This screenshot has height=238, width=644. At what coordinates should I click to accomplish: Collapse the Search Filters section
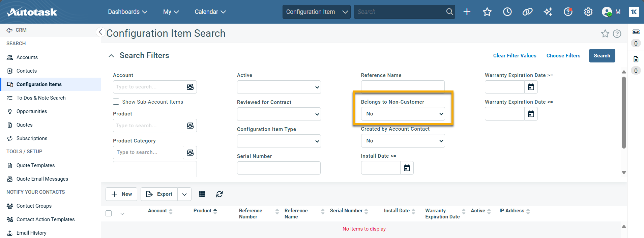(111, 56)
